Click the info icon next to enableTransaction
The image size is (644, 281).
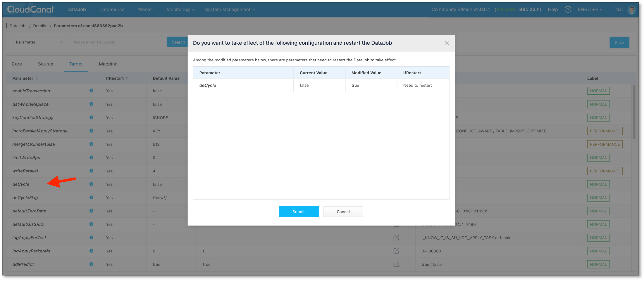91,91
